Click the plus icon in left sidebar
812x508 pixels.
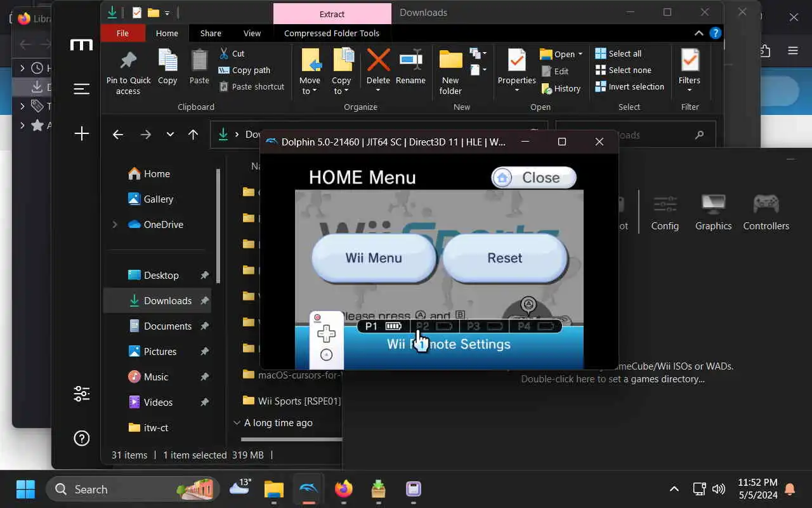tap(81, 133)
